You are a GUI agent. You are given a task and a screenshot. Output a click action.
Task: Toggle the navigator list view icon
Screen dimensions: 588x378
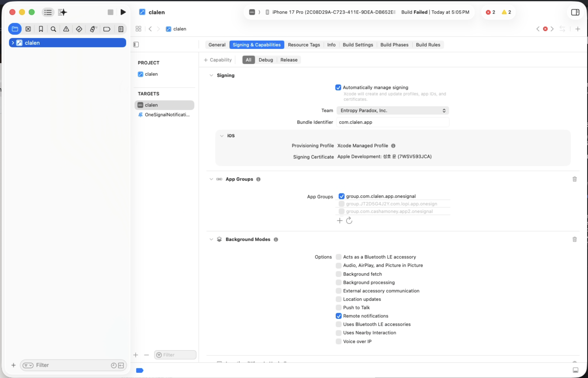coord(48,12)
